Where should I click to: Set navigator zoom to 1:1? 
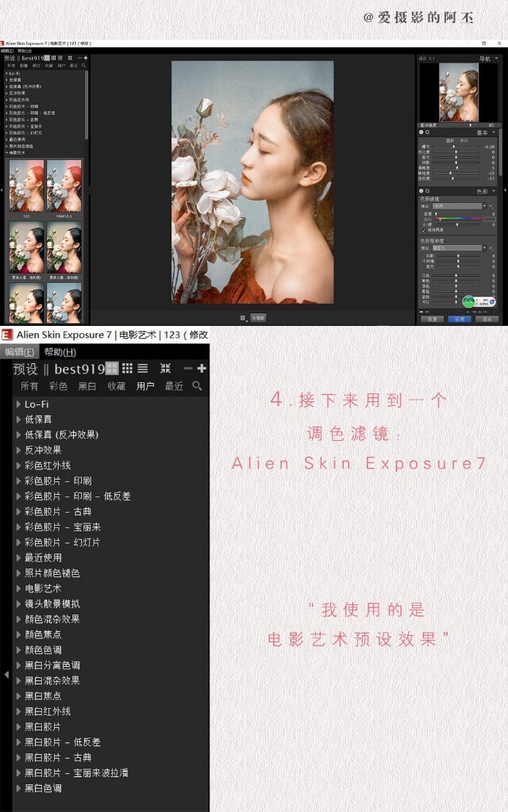pos(432,59)
